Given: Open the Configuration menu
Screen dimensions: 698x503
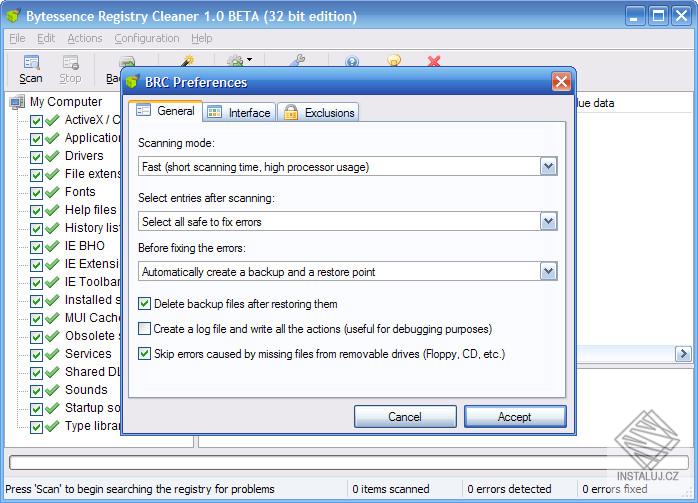Looking at the screenshot, I should click(x=147, y=38).
